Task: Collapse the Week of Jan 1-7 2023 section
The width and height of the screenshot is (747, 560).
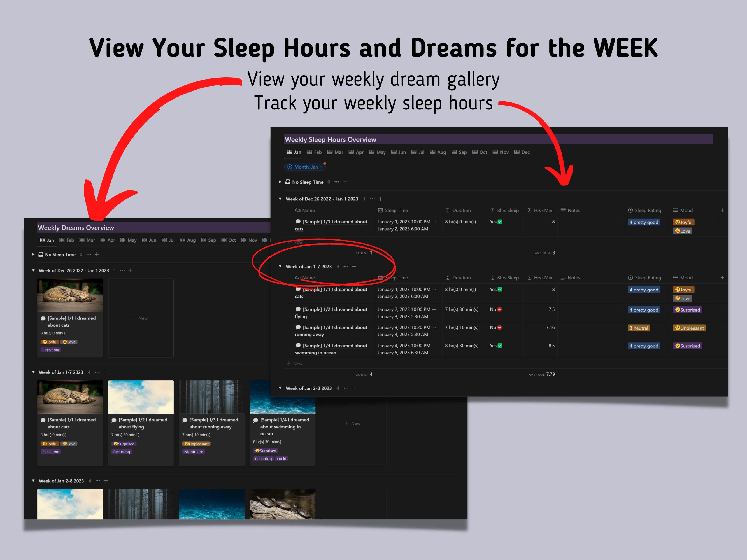Action: click(280, 266)
